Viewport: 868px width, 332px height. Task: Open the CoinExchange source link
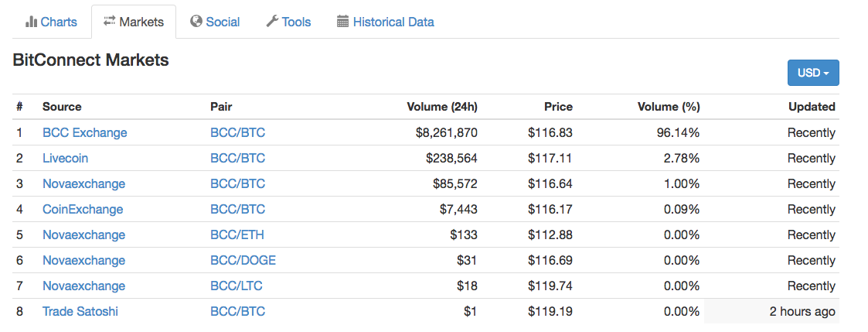coord(83,210)
